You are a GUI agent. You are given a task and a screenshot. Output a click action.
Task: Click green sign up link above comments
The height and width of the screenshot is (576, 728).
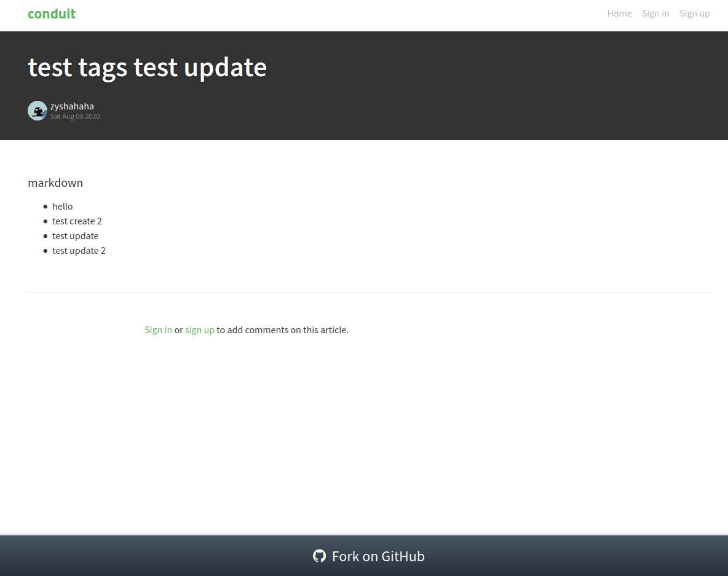click(200, 330)
